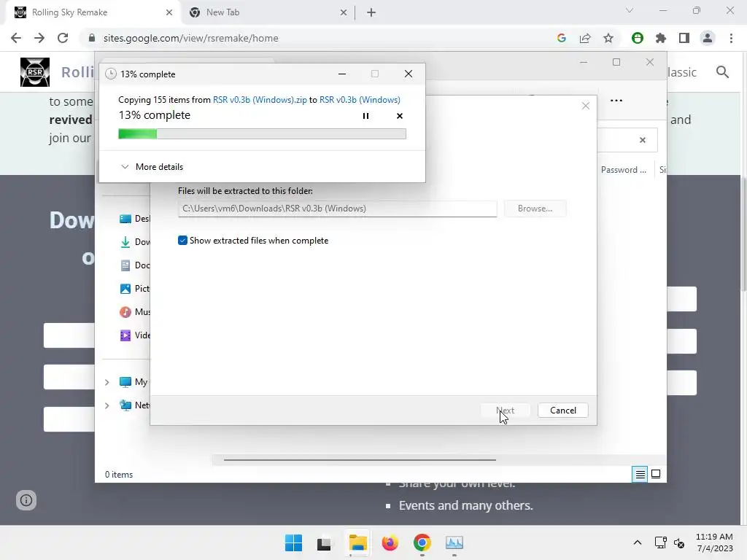Image resolution: width=747 pixels, height=560 pixels.
Task: Reload the current page
Action: (x=63, y=38)
